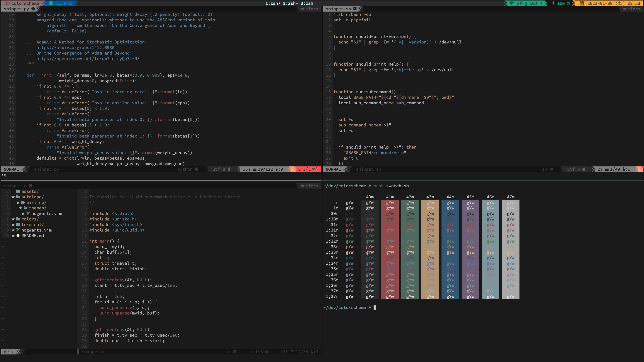
Task: Toggle the star mark beside README.md
Action: [x=13, y=236]
